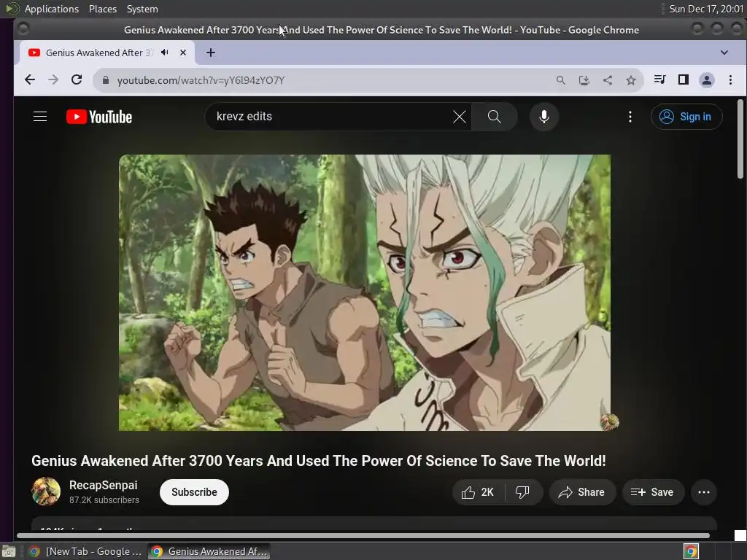Open Chrome's three-dot menu

pyautogui.click(x=730, y=79)
